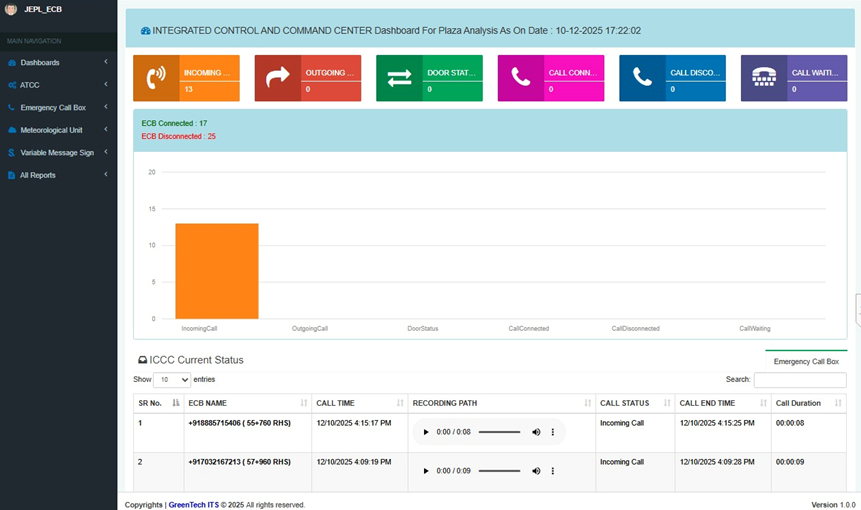Play the second call recording
The width and height of the screenshot is (861, 510).
pos(426,471)
